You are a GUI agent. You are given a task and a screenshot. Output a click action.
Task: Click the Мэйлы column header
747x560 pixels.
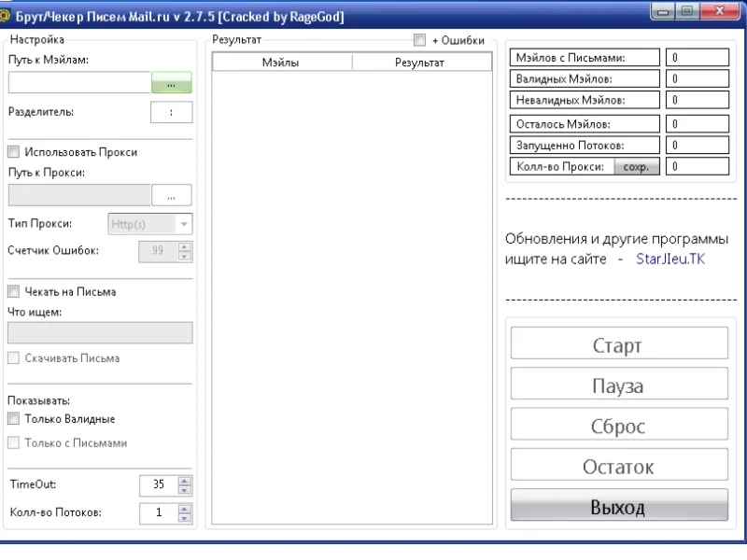(282, 63)
